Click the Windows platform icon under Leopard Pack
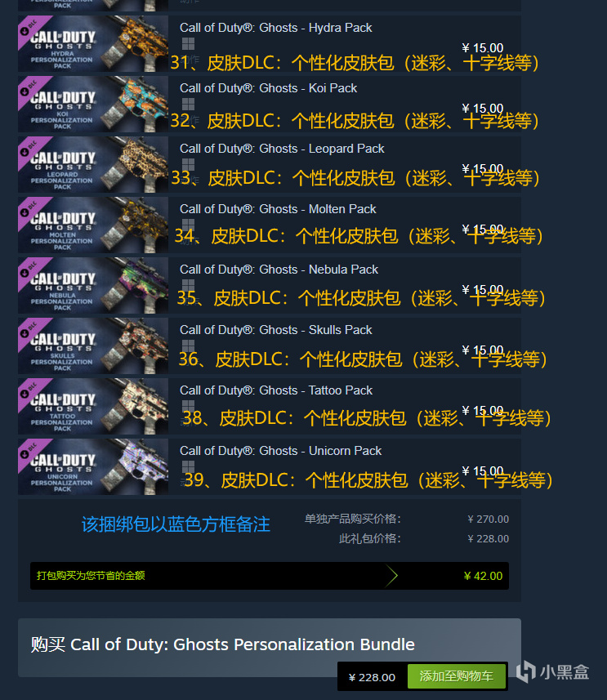The height and width of the screenshot is (700, 607). (x=188, y=164)
